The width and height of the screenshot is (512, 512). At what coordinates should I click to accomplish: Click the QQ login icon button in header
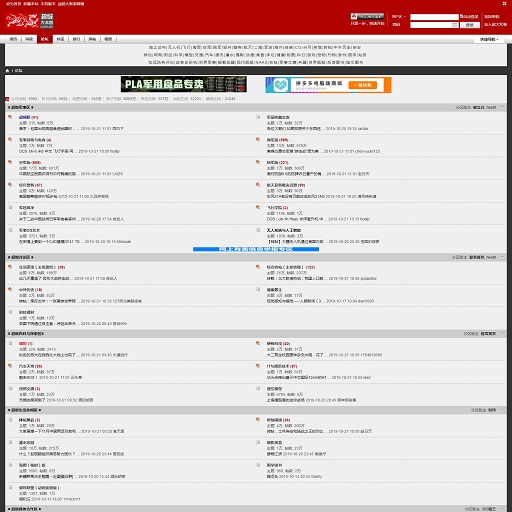[367, 16]
